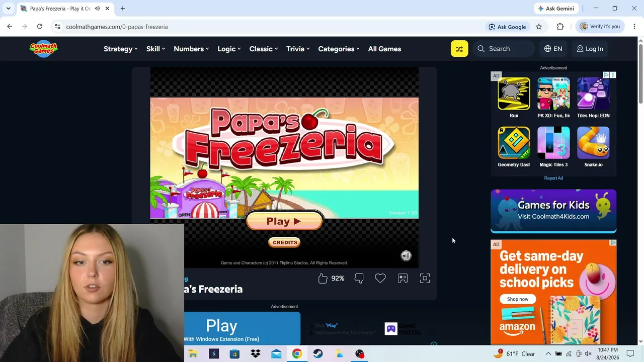This screenshot has height=362, width=644.
Task: Expand the Categories menu
Action: pos(339,49)
